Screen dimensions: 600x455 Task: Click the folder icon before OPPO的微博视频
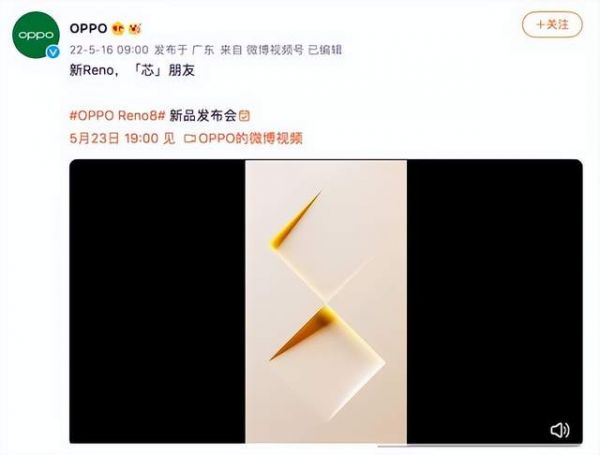pyautogui.click(x=190, y=138)
